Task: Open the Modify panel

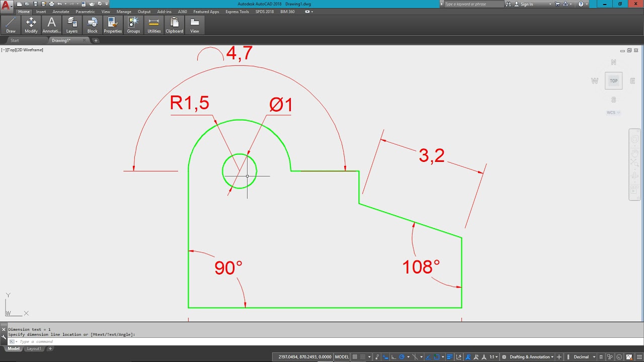Action: 31,25
